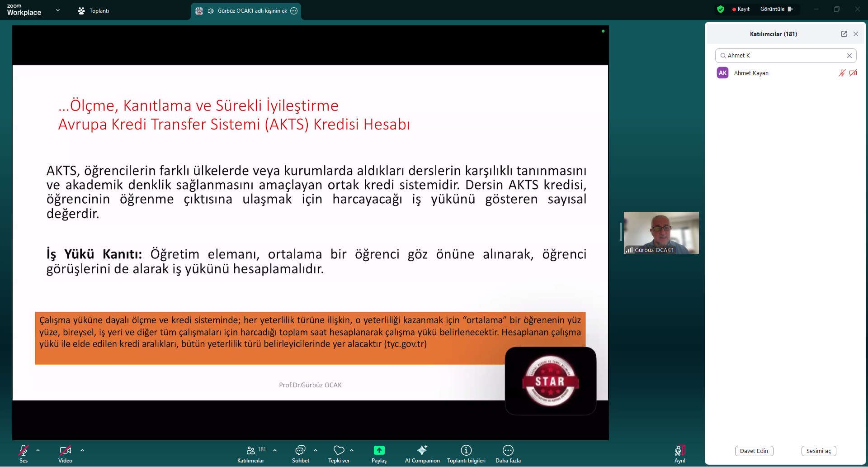The width and height of the screenshot is (868, 467).
Task: Click the green Paylaş share icon
Action: (379, 450)
